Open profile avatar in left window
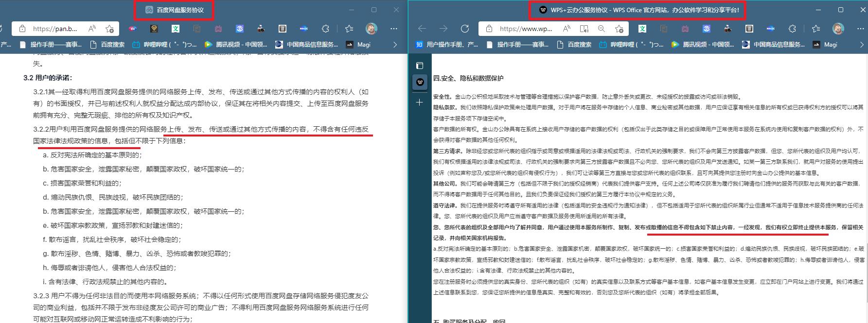This screenshot has width=868, height=323. tap(372, 28)
